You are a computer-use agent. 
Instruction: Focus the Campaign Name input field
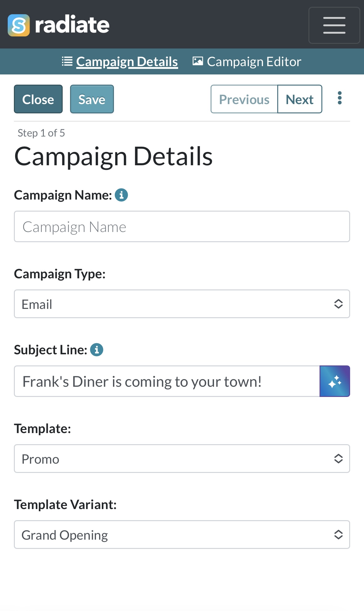182,226
